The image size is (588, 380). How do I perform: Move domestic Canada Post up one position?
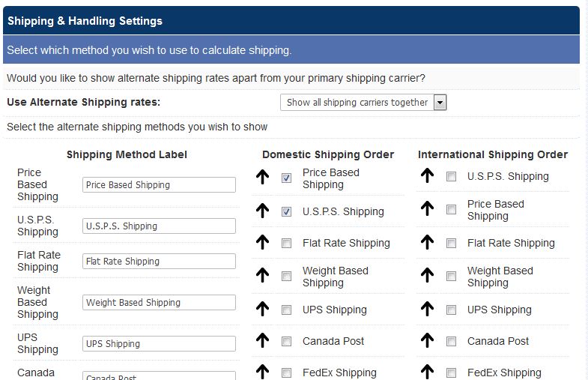coord(262,341)
